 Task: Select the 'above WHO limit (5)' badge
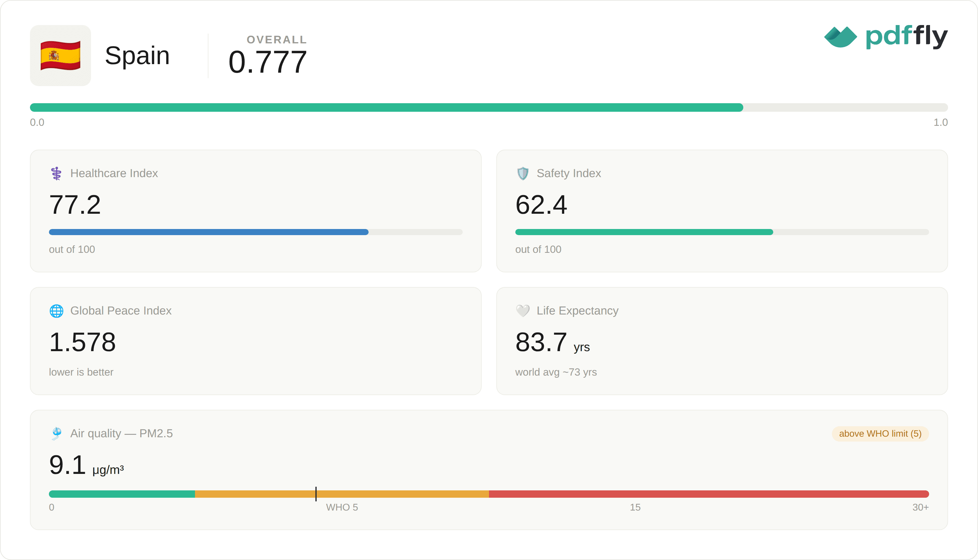880,434
